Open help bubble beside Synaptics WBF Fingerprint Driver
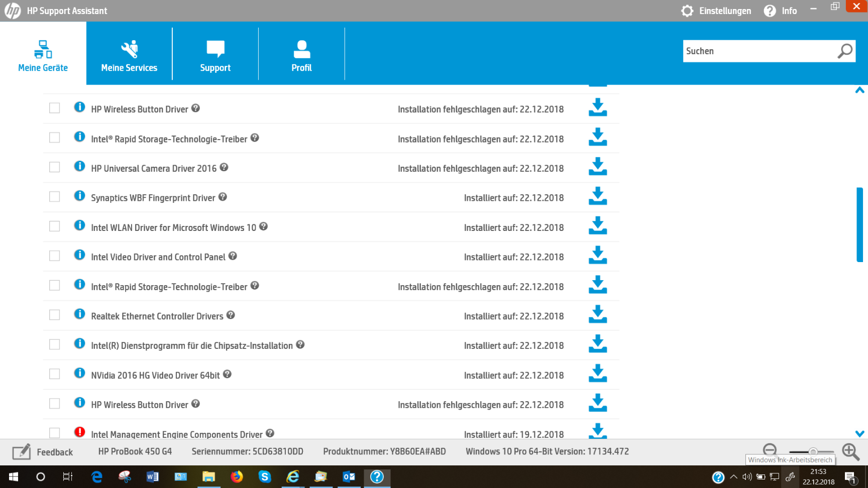This screenshot has width=868, height=488. pos(223,197)
